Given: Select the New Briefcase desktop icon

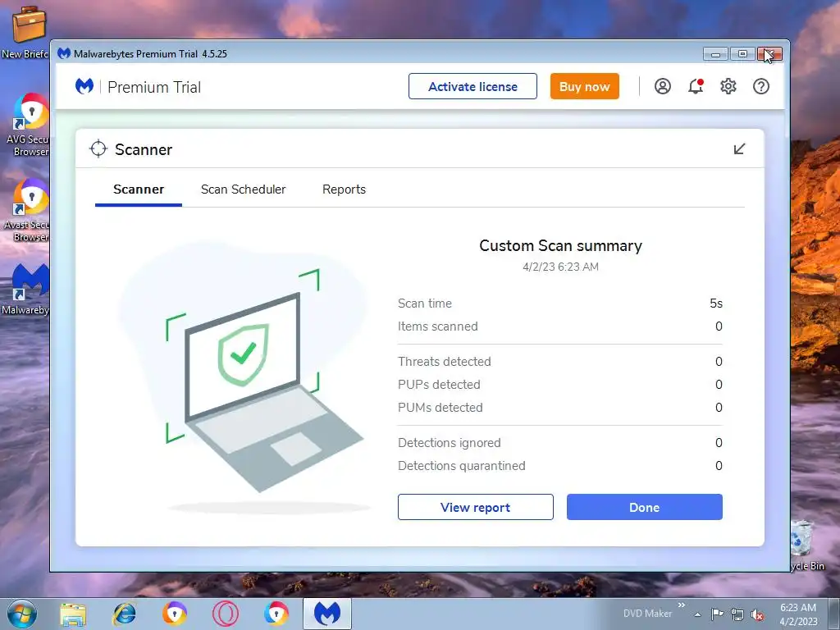Looking at the screenshot, I should 25,32.
